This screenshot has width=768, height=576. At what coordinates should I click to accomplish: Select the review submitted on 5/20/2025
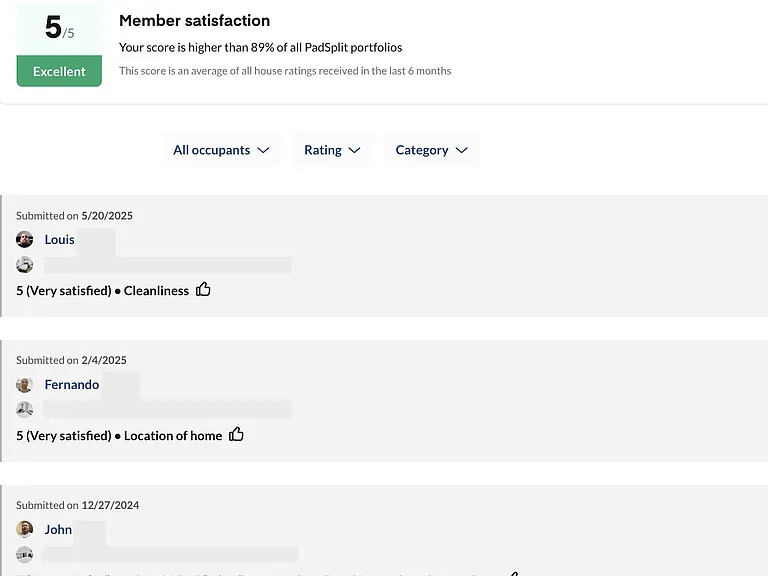pos(384,256)
